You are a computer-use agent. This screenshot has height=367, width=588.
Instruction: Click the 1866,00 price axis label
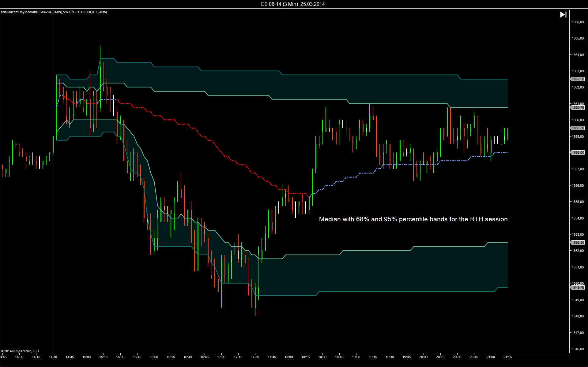click(x=578, y=22)
